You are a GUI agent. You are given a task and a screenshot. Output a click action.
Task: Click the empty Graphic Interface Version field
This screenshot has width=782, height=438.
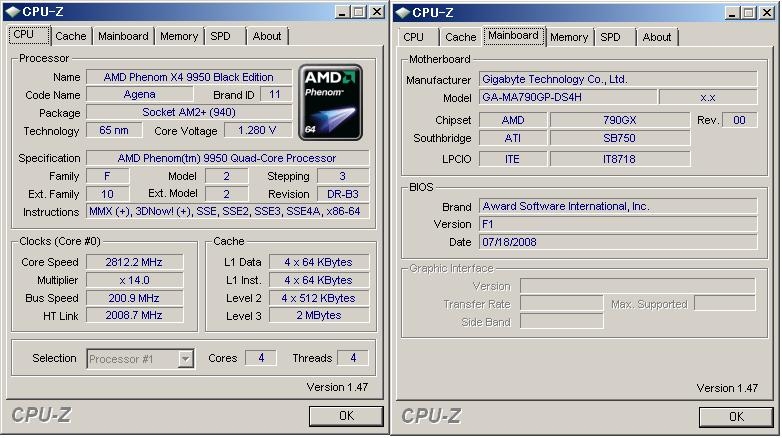(x=637, y=286)
